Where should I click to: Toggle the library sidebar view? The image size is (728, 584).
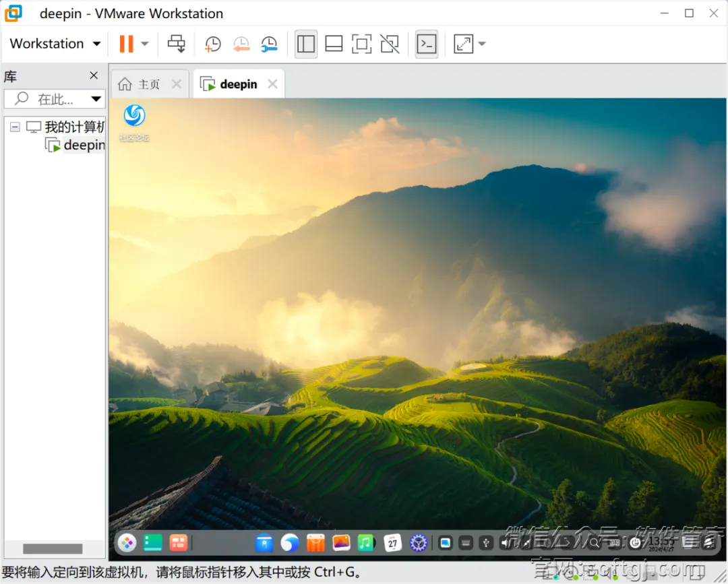(306, 44)
